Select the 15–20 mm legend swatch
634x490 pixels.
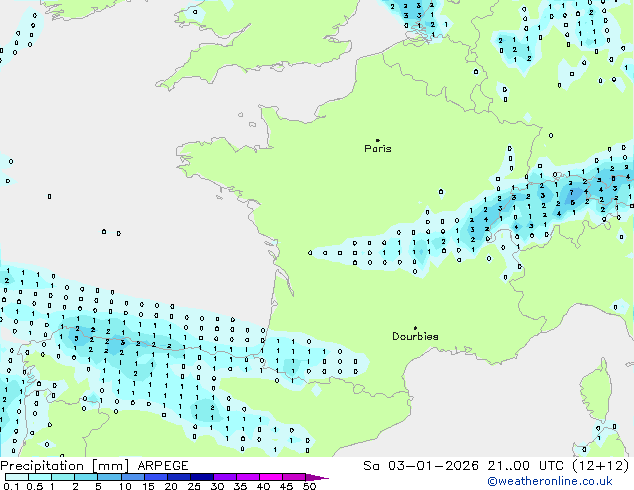[155, 477]
